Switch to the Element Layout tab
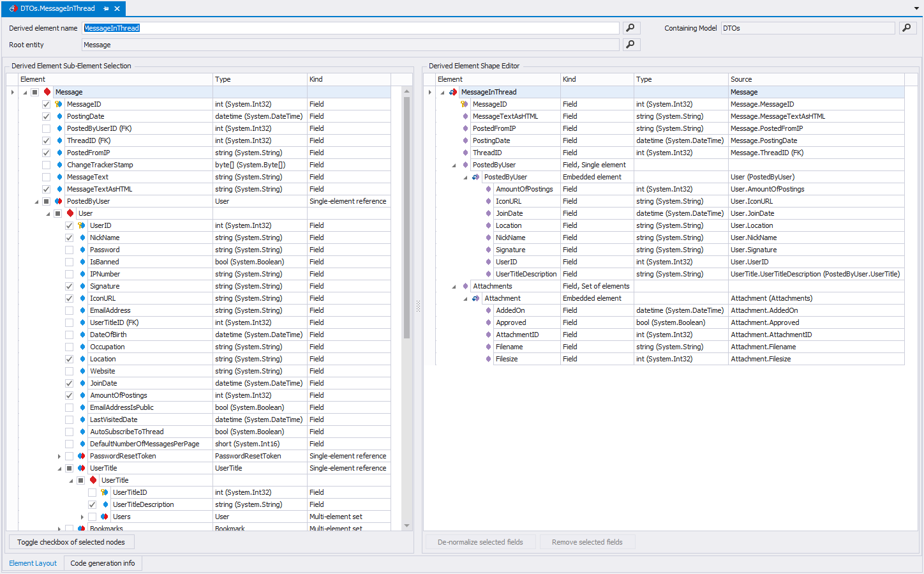This screenshot has height=574, width=924. pos(33,563)
